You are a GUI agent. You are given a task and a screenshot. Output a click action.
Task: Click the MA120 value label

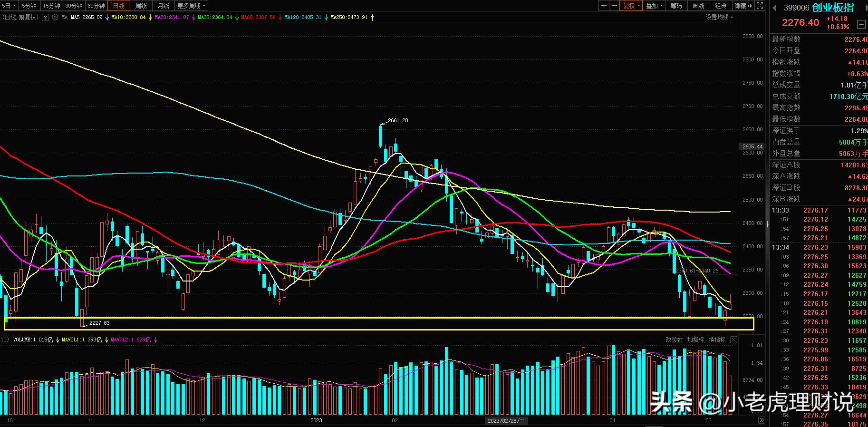303,17
